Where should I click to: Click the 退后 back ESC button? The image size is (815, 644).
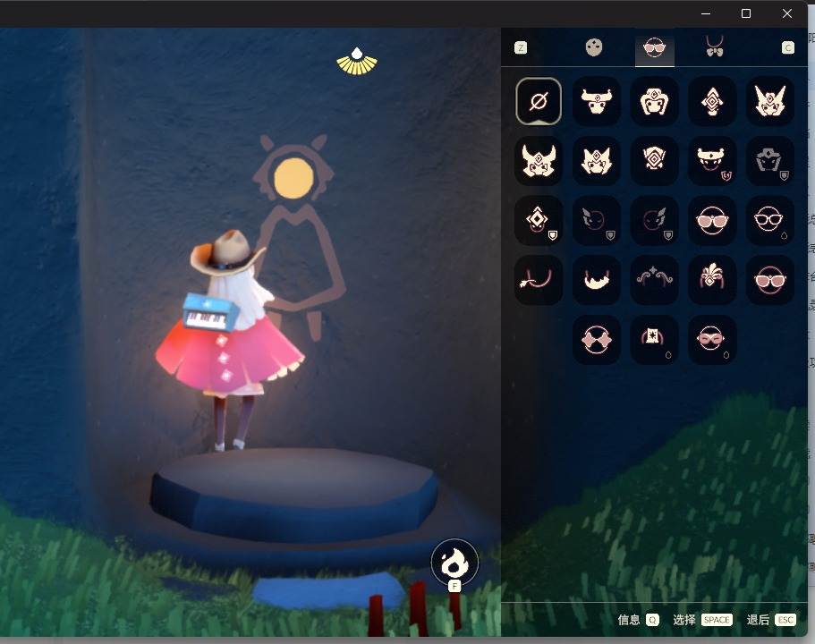click(x=771, y=620)
